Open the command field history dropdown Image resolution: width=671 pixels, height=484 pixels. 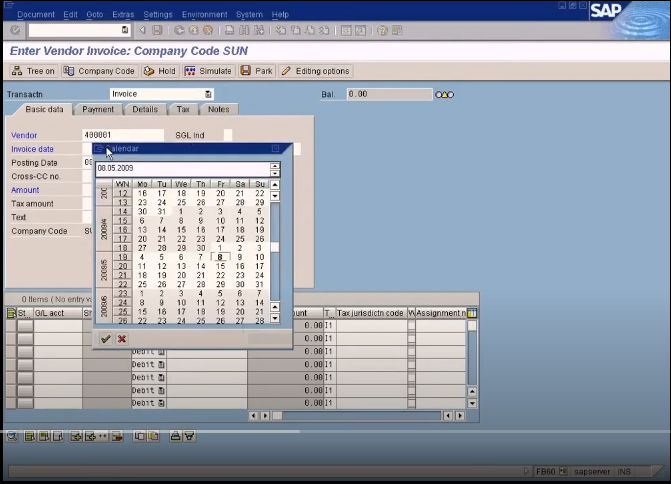(125, 30)
